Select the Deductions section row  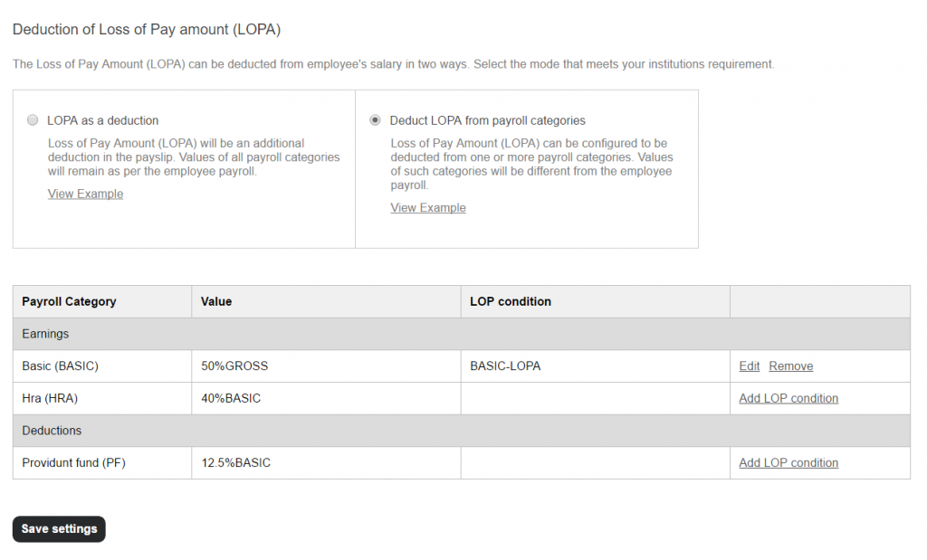pos(53,430)
